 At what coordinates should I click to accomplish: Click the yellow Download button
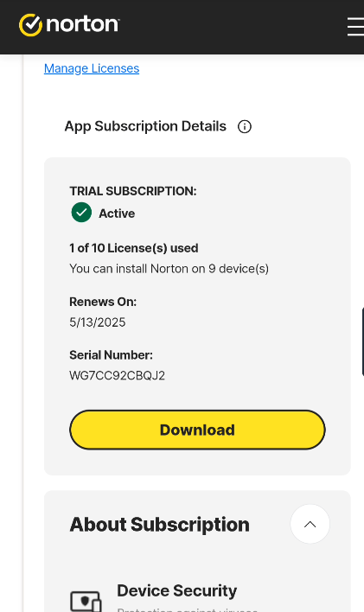(x=197, y=430)
